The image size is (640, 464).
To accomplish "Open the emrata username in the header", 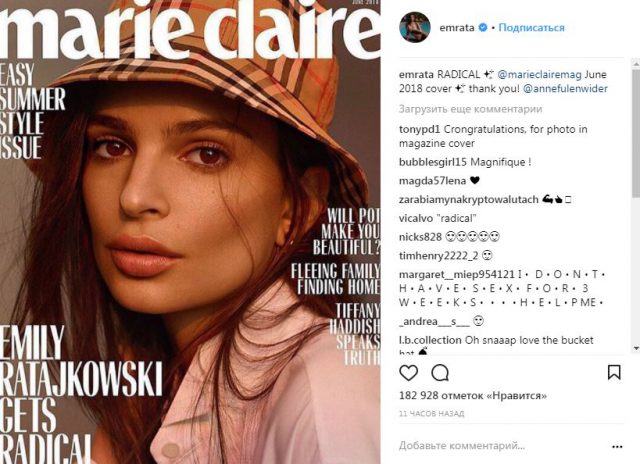I will point(457,28).
